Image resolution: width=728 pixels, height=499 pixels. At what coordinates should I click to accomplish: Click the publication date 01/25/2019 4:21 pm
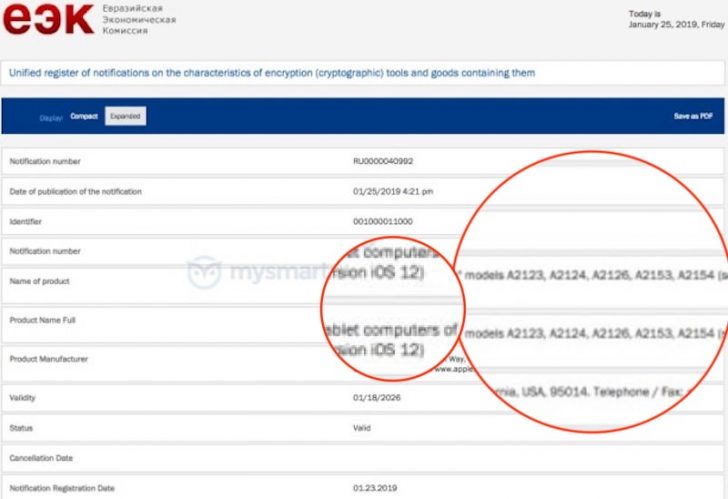point(393,191)
